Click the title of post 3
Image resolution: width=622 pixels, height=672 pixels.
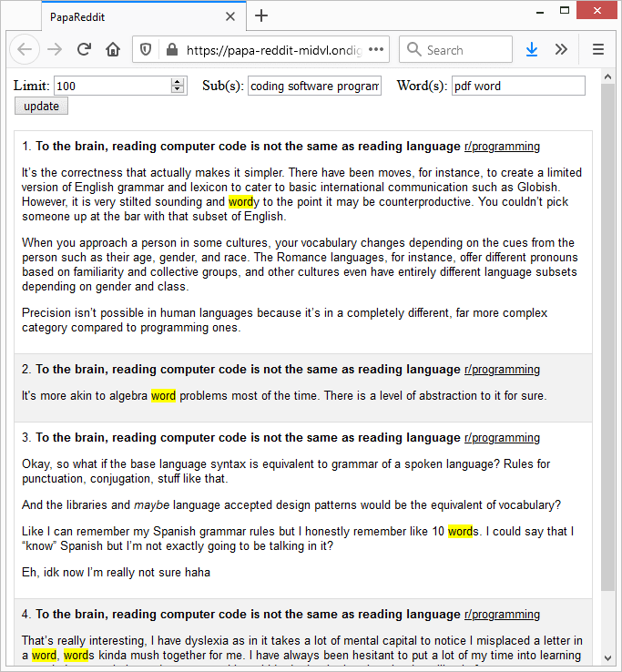coord(248,438)
